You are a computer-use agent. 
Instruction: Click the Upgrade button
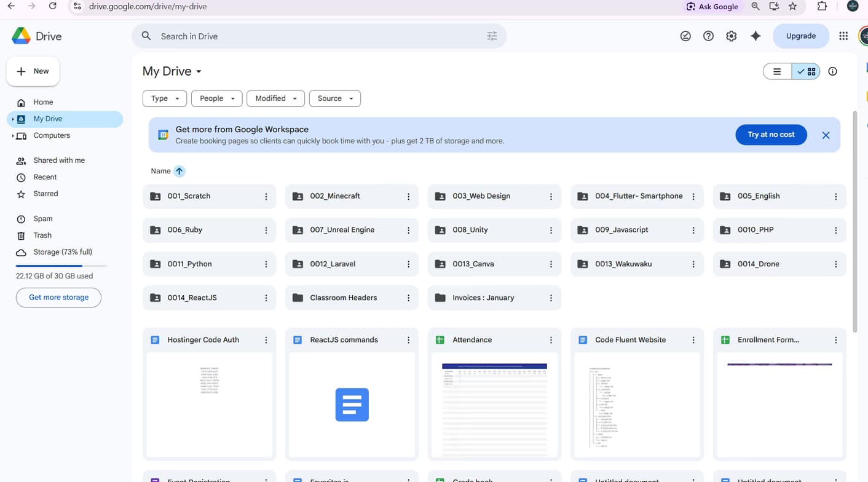pos(801,36)
